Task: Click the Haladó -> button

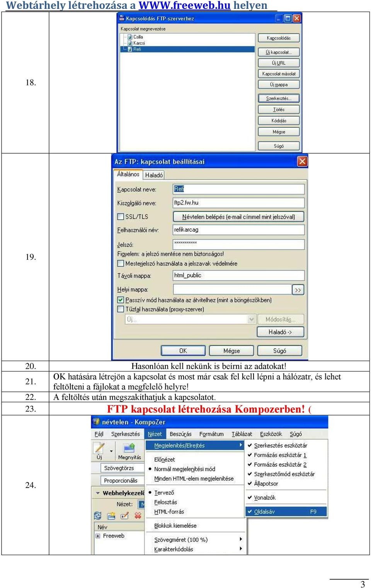Action: click(281, 332)
